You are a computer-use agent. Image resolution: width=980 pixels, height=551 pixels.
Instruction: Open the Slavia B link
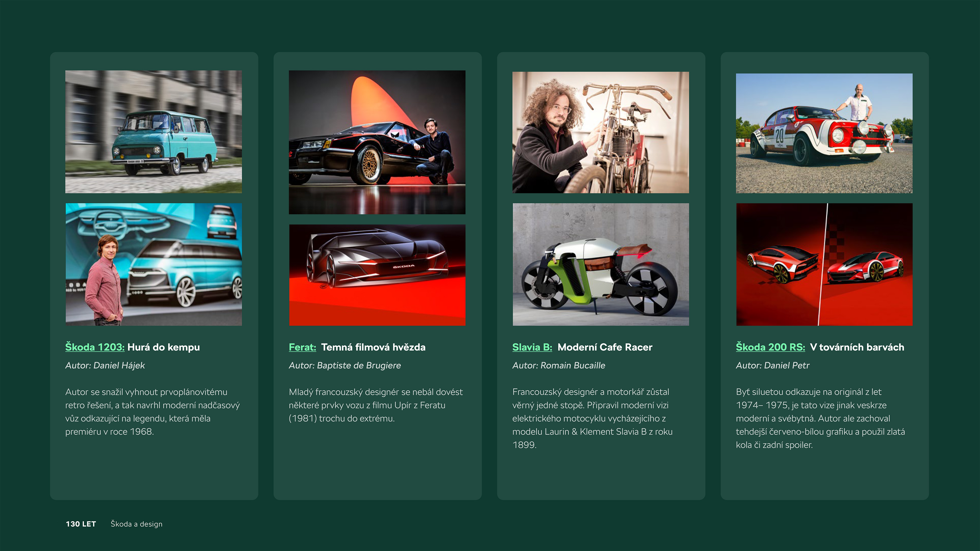pyautogui.click(x=532, y=347)
